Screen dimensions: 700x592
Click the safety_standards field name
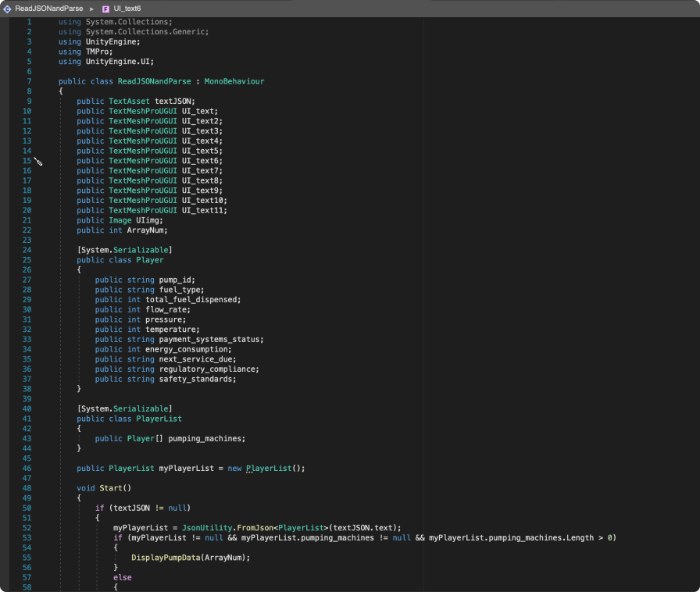(197, 379)
